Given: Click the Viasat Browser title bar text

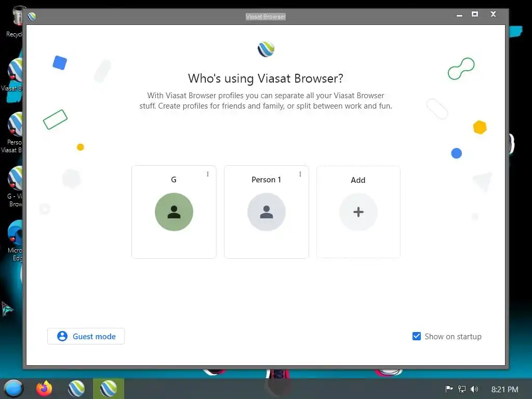Looking at the screenshot, I should [x=265, y=17].
